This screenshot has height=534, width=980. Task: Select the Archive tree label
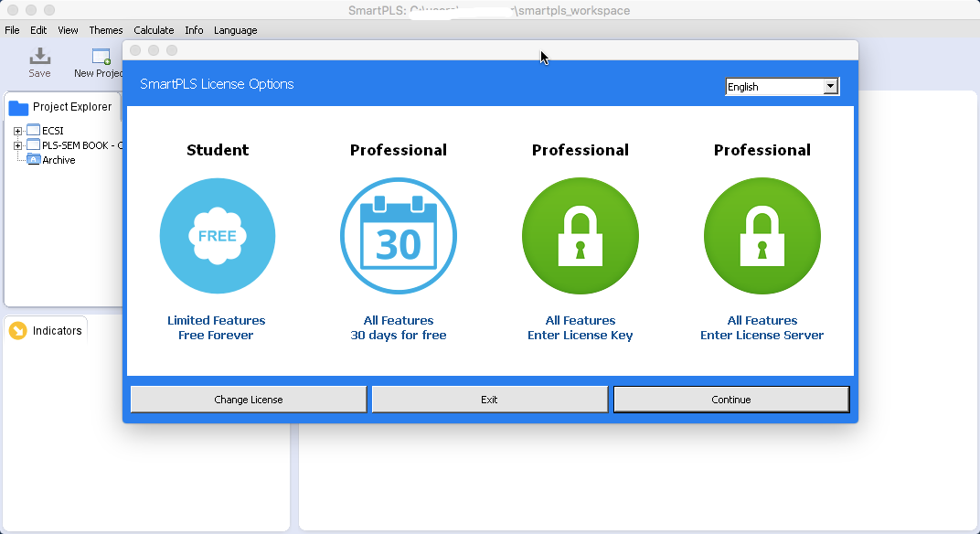pos(59,160)
